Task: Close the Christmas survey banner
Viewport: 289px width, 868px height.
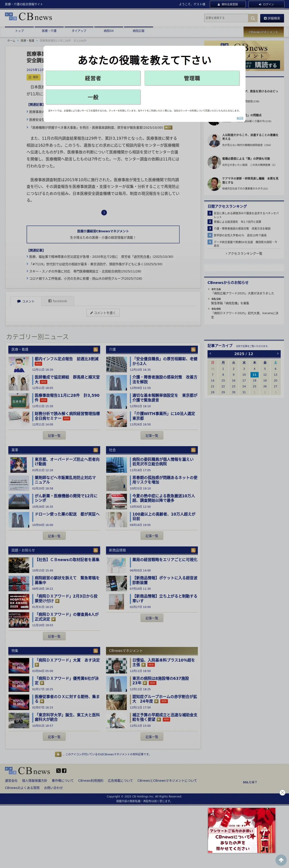Action: [x=282, y=793]
